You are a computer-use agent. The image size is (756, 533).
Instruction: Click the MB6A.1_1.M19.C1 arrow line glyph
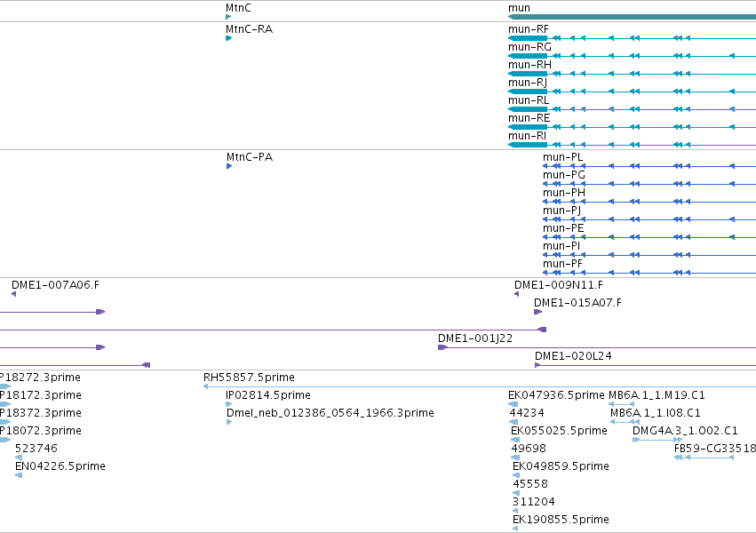[621, 404]
